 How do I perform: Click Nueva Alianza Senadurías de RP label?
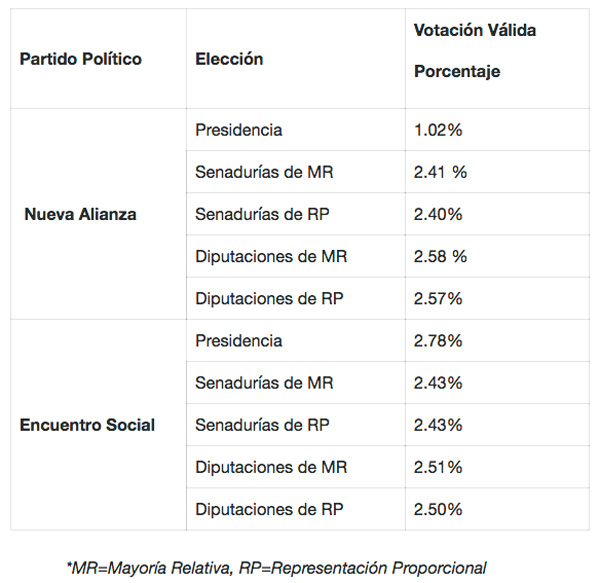coord(262,214)
